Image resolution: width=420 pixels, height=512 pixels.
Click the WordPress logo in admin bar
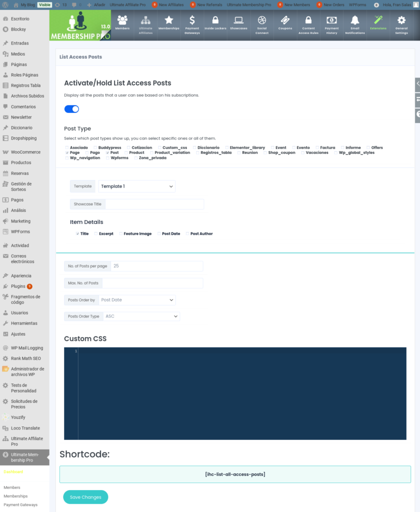coord(5,5)
